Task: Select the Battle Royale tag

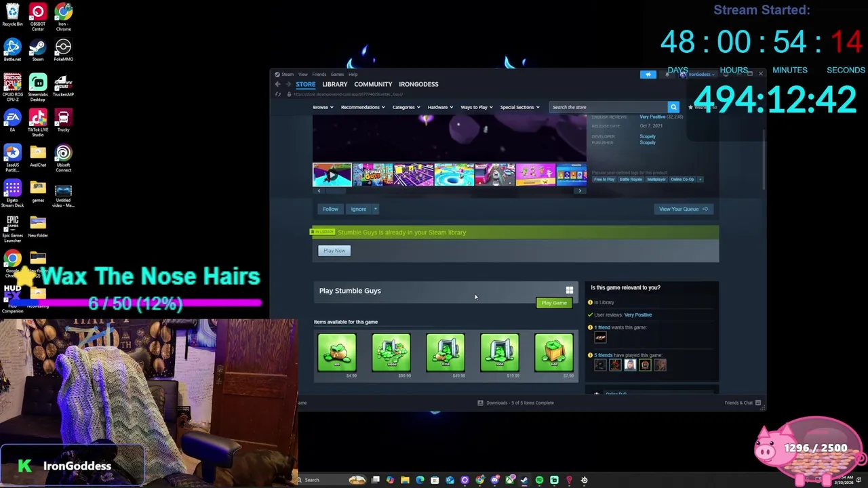Action: click(631, 180)
